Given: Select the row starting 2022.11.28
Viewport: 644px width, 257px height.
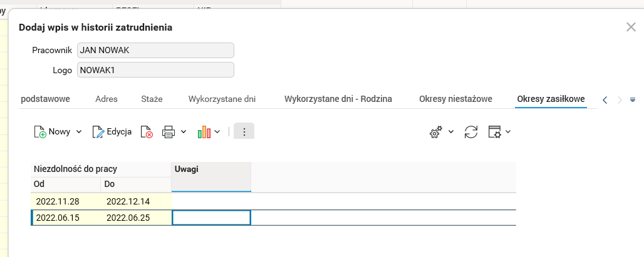Looking at the screenshot, I should (100, 201).
